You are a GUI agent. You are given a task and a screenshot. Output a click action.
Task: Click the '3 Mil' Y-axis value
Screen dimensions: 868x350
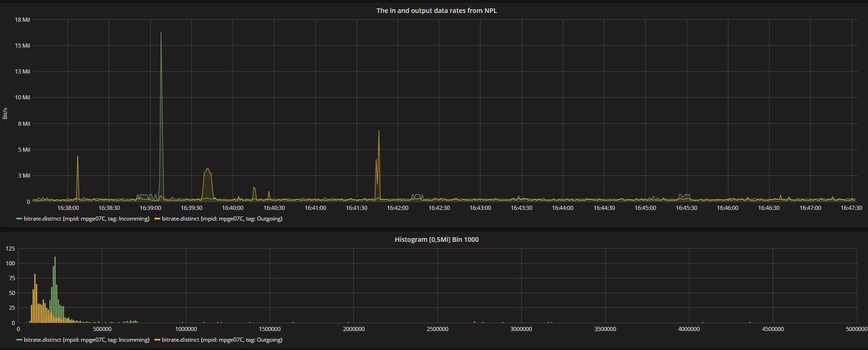point(24,176)
